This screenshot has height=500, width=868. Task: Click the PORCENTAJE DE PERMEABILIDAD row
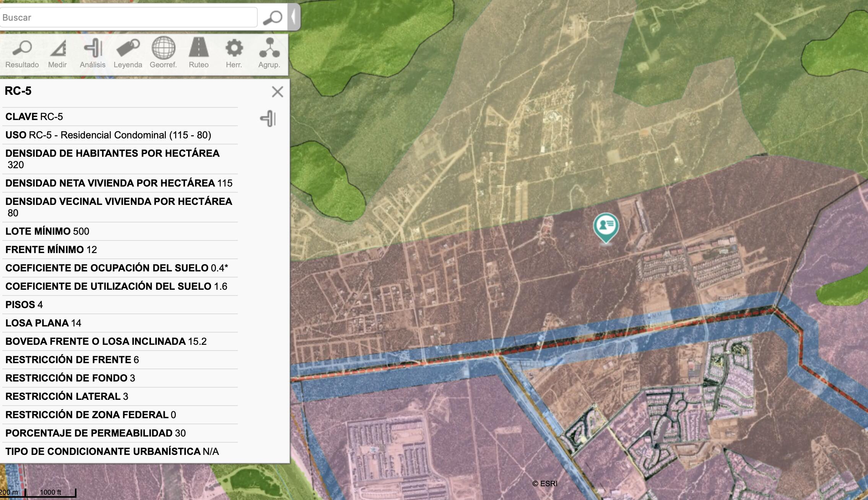(120, 433)
